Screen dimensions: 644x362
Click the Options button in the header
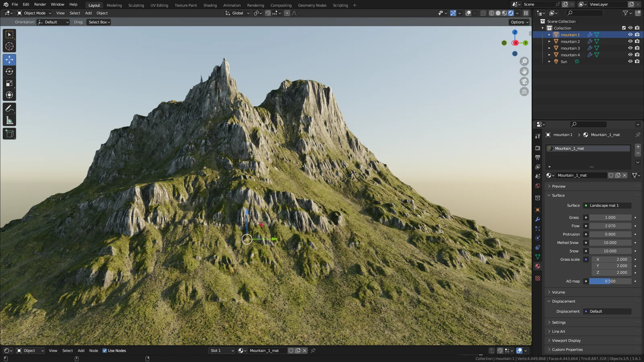coord(518,22)
